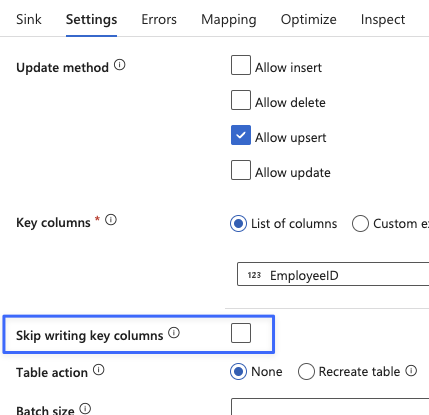This screenshot has width=429, height=415.
Task: Tick the Allow update checkbox
Action: pos(241,170)
